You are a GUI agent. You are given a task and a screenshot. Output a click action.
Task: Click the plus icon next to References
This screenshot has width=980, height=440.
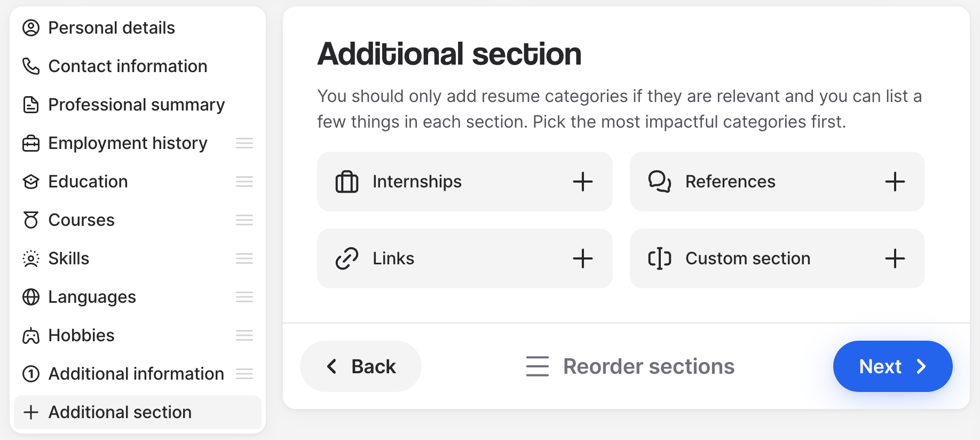click(895, 182)
